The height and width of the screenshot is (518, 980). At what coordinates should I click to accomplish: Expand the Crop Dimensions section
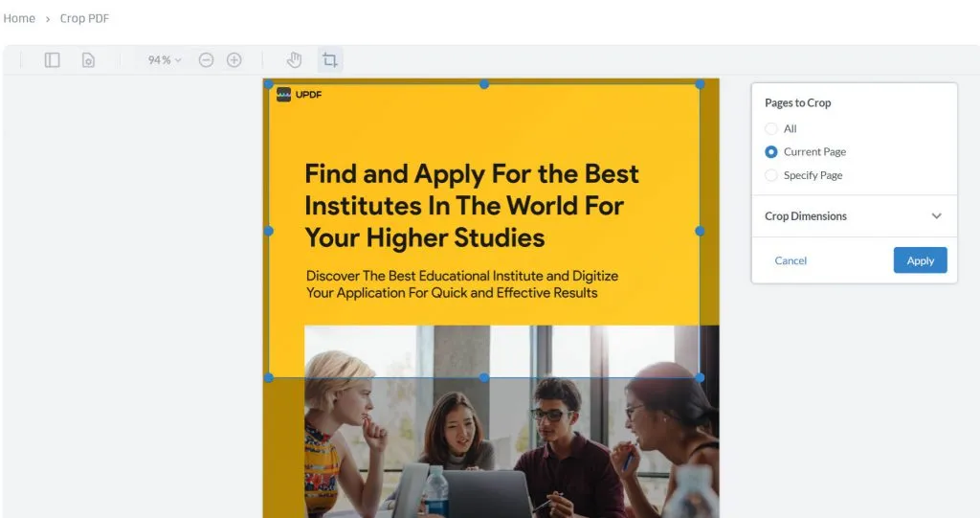tap(854, 215)
